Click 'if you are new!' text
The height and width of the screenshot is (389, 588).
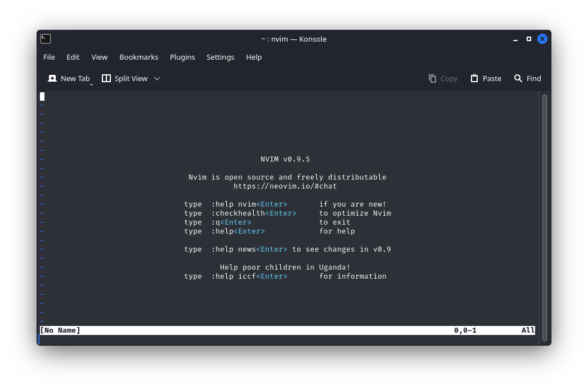[x=352, y=204]
